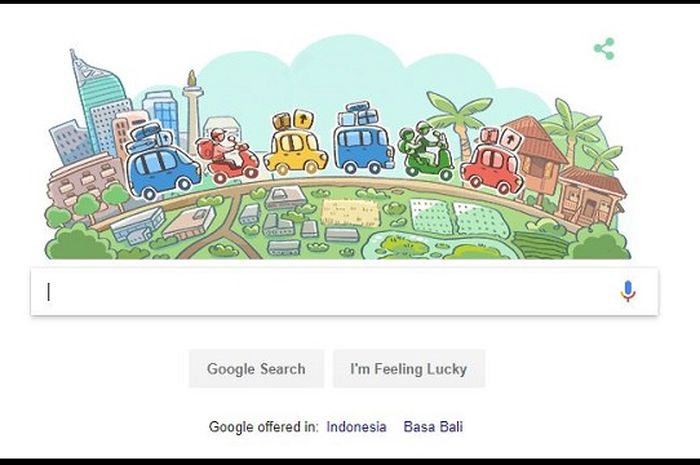Click the stilted wooden house in the doodle

tap(537, 155)
